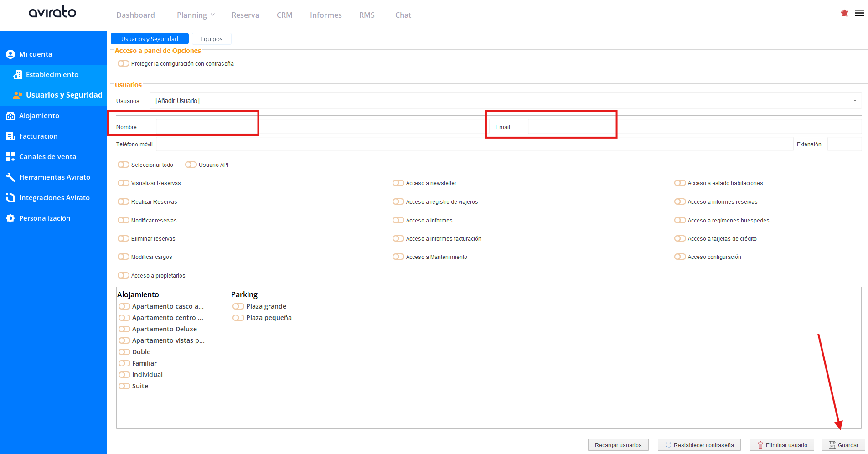Click the Facturación invoice icon
The height and width of the screenshot is (454, 868).
point(10,136)
